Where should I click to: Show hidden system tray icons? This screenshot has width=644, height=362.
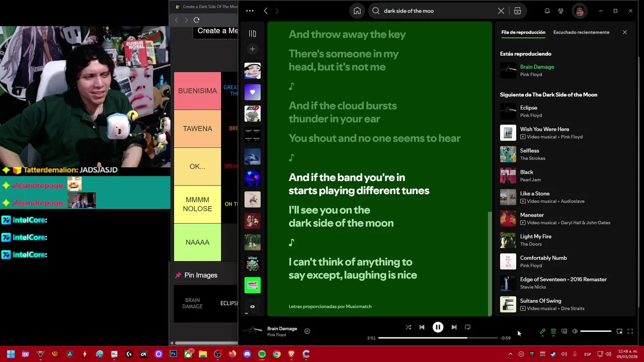[x=510, y=354]
